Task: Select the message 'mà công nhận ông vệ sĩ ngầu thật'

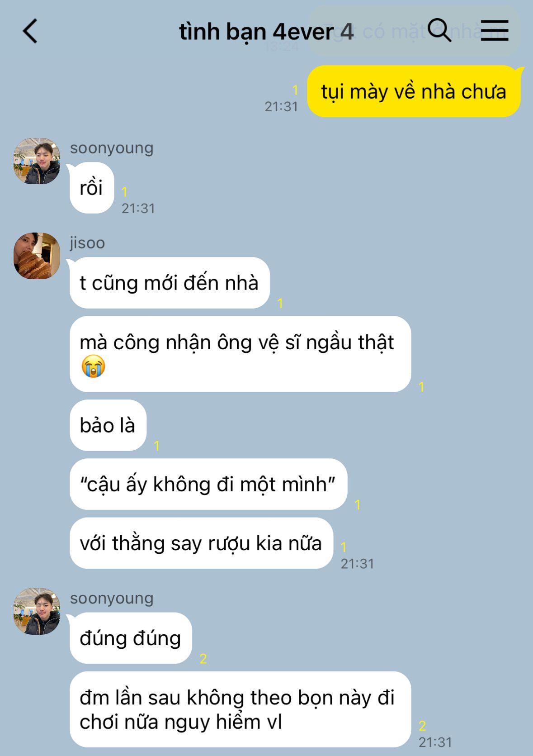Action: pos(240,354)
